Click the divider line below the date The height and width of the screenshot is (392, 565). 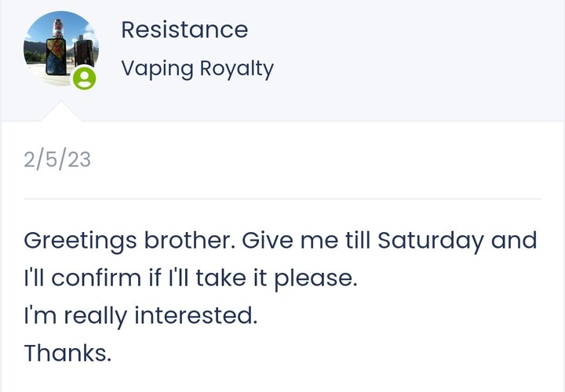pyautogui.click(x=282, y=198)
